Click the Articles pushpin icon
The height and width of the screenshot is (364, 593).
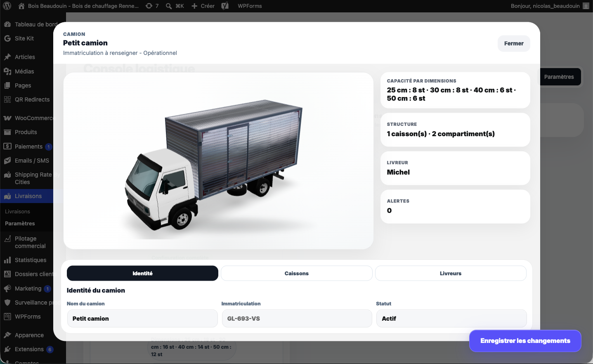[x=7, y=57]
